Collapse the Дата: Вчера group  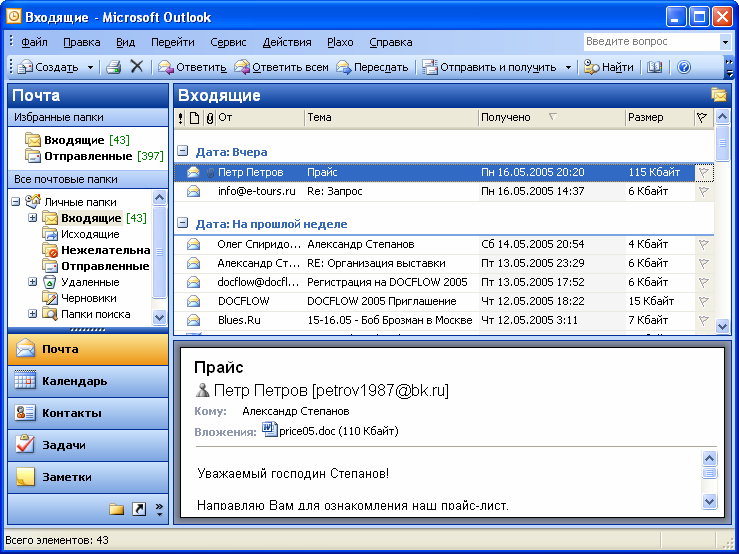182,151
